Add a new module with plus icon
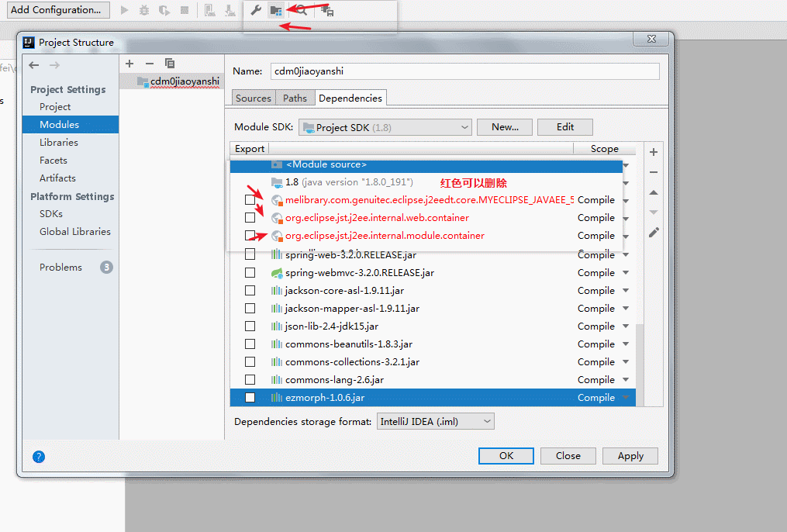The width and height of the screenshot is (787, 532). point(129,64)
